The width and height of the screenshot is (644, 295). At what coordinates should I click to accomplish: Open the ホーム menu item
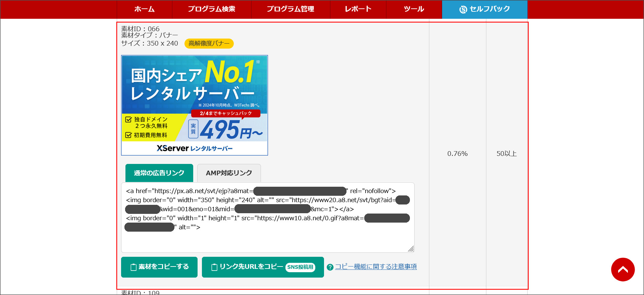145,9
